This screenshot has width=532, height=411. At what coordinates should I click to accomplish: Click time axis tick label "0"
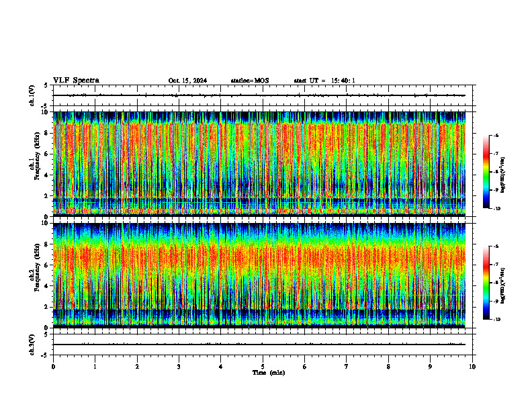coord(53,367)
